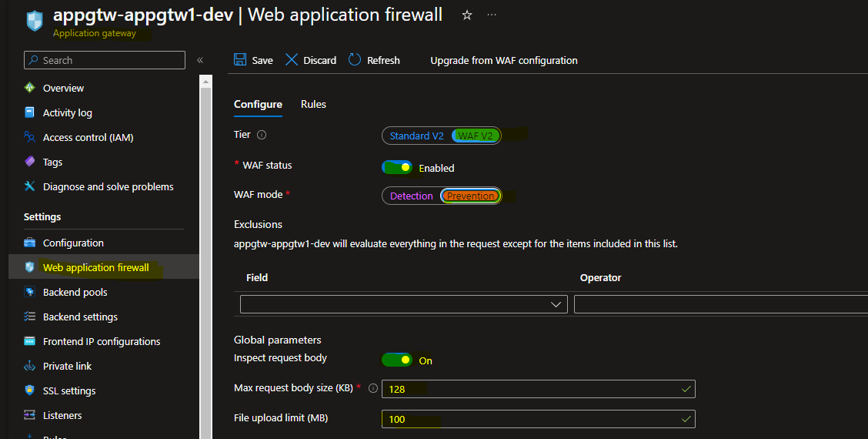Click the sidebar scrollbar up arrow

point(206,82)
